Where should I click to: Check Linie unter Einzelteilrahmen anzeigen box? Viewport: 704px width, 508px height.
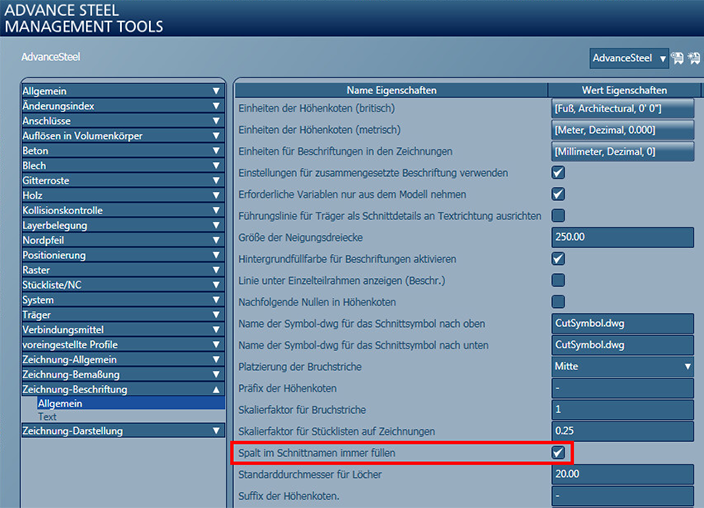[x=558, y=280]
